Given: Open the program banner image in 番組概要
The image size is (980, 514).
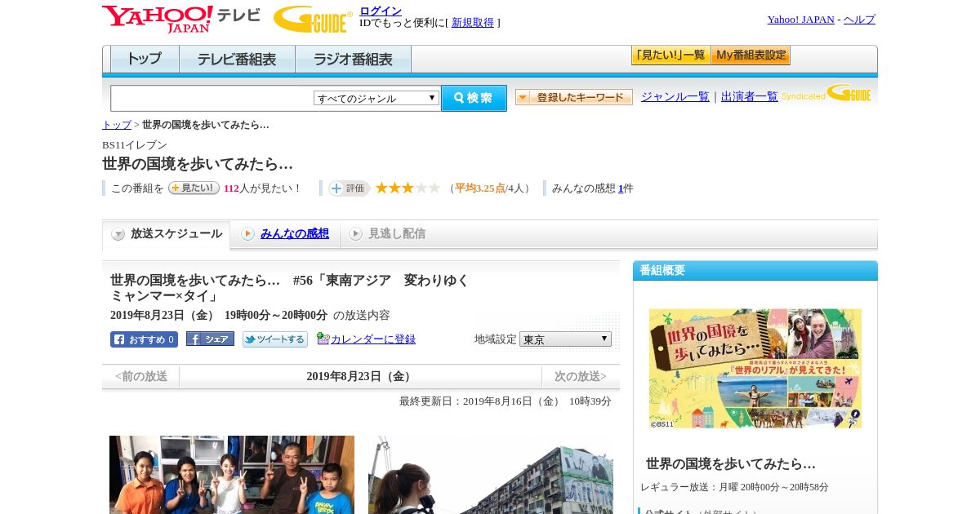Looking at the screenshot, I should (x=755, y=369).
